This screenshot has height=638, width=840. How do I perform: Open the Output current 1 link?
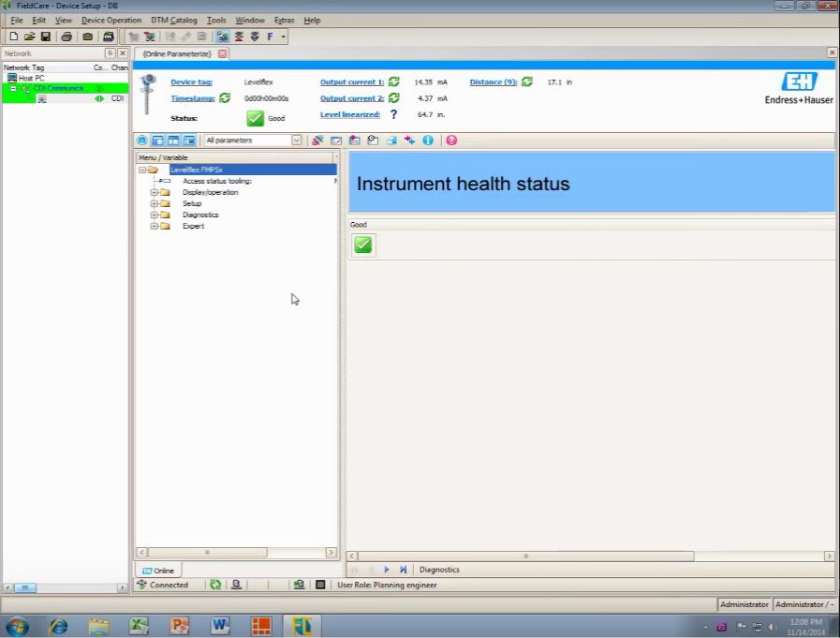[352, 82]
